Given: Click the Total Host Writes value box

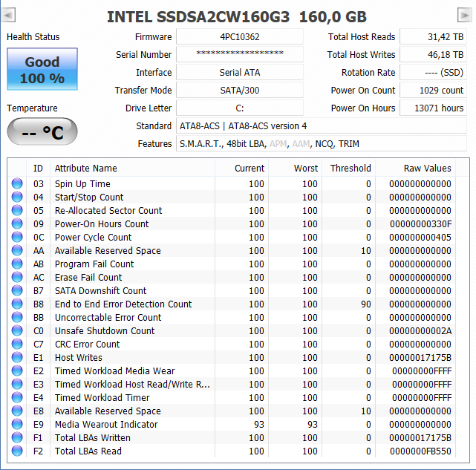Looking at the screenshot, I should 433,55.
